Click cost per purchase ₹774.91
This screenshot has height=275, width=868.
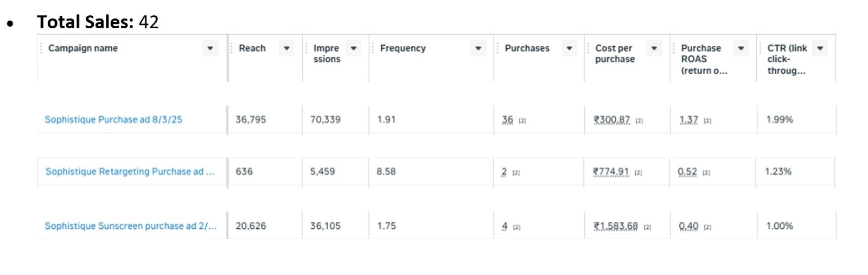[x=611, y=172]
